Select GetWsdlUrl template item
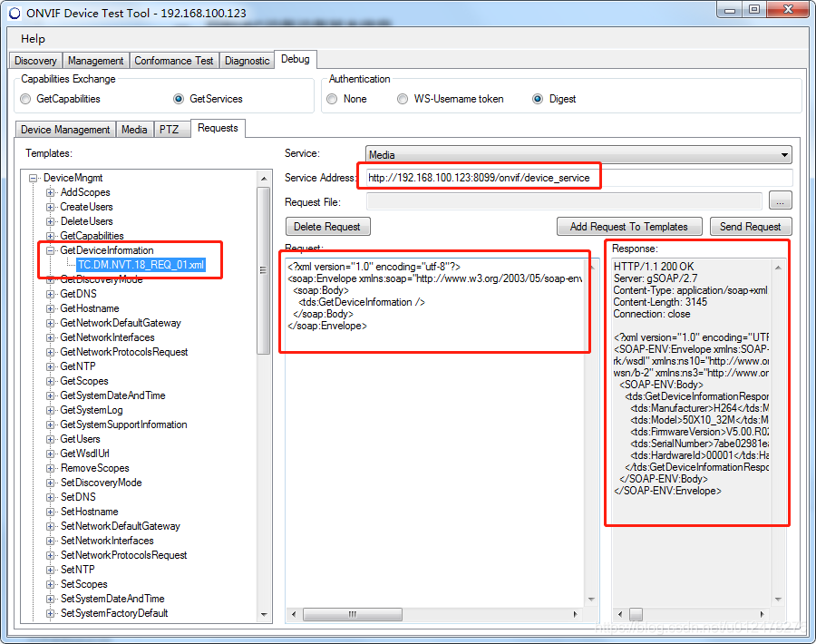This screenshot has height=644, width=816. (x=85, y=454)
